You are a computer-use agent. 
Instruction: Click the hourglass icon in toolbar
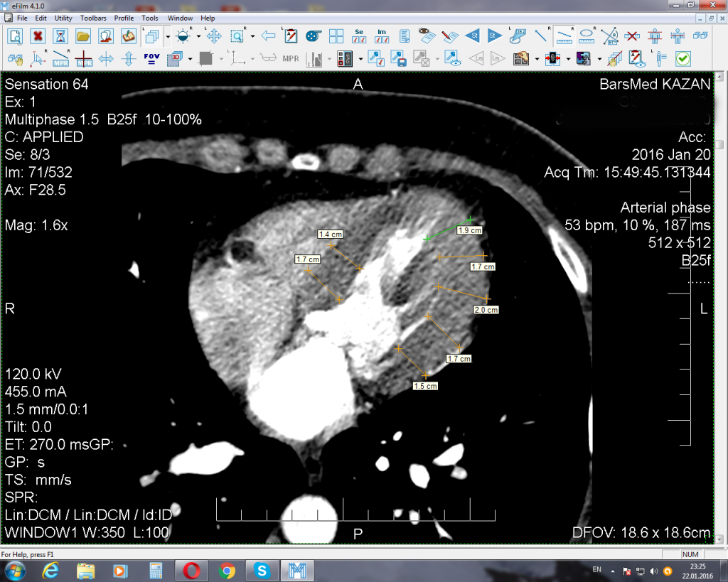[x=60, y=36]
